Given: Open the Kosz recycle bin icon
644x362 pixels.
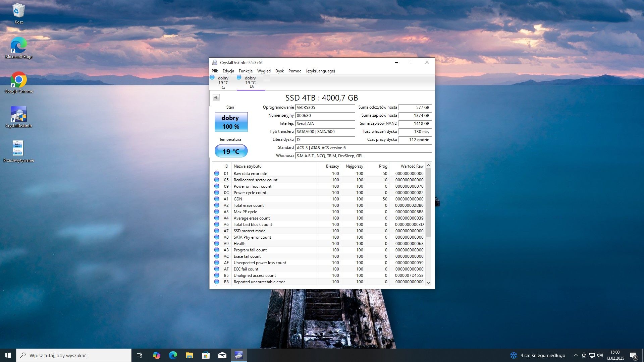Looking at the screenshot, I should pyautogui.click(x=18, y=13).
